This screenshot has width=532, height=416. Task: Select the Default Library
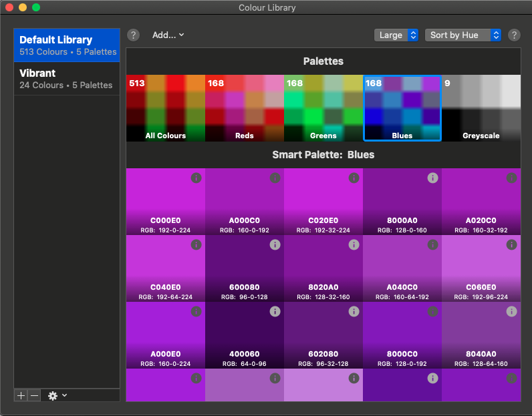tap(67, 45)
